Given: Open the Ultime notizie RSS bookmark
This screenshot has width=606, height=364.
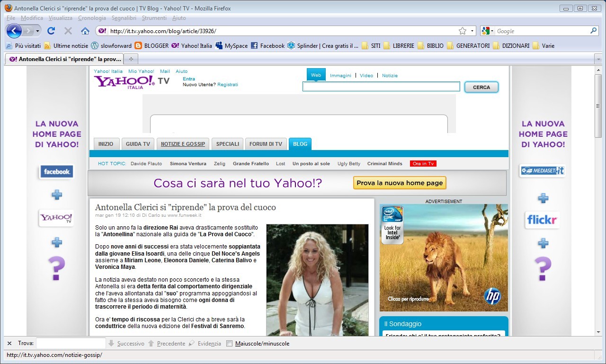Looking at the screenshot, I should (66, 46).
